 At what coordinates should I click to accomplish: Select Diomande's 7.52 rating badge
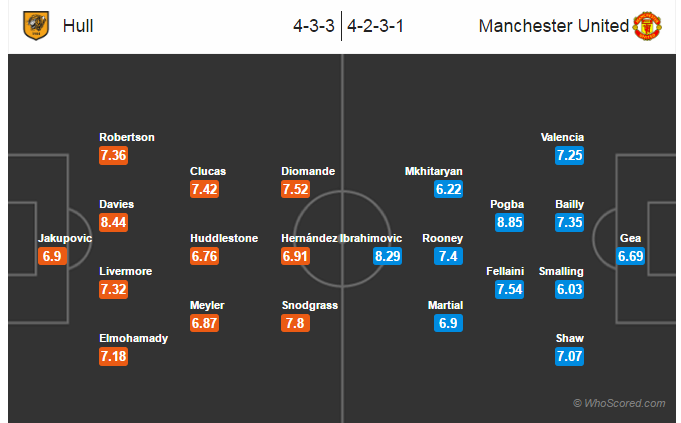[295, 189]
